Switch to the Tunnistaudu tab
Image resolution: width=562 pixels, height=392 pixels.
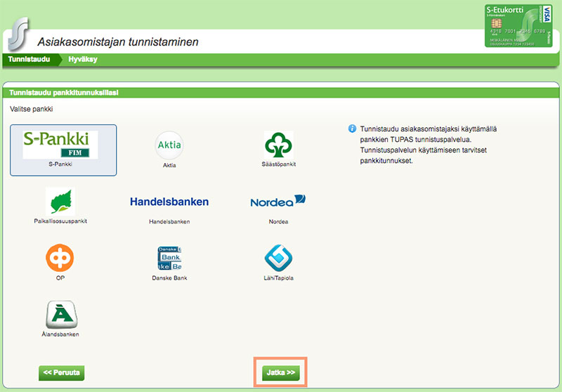29,60
